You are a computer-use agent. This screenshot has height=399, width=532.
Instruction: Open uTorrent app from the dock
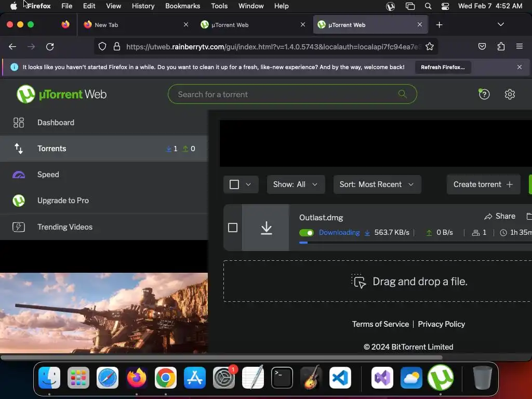click(x=441, y=378)
